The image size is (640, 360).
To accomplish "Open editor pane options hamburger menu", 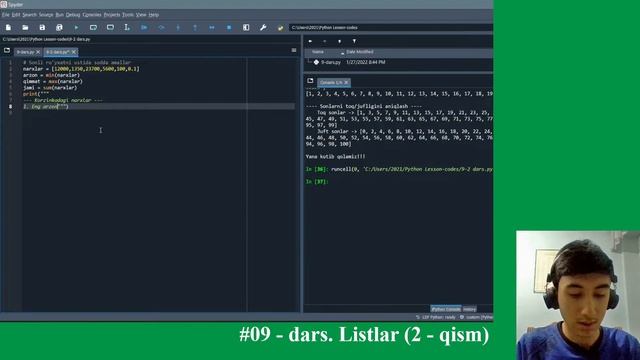I will pyautogui.click(x=294, y=50).
